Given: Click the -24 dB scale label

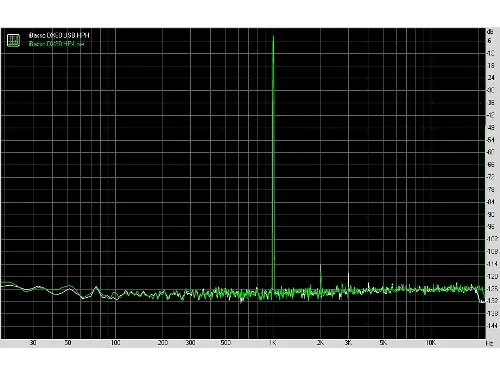Looking at the screenshot, I should coord(491,78).
